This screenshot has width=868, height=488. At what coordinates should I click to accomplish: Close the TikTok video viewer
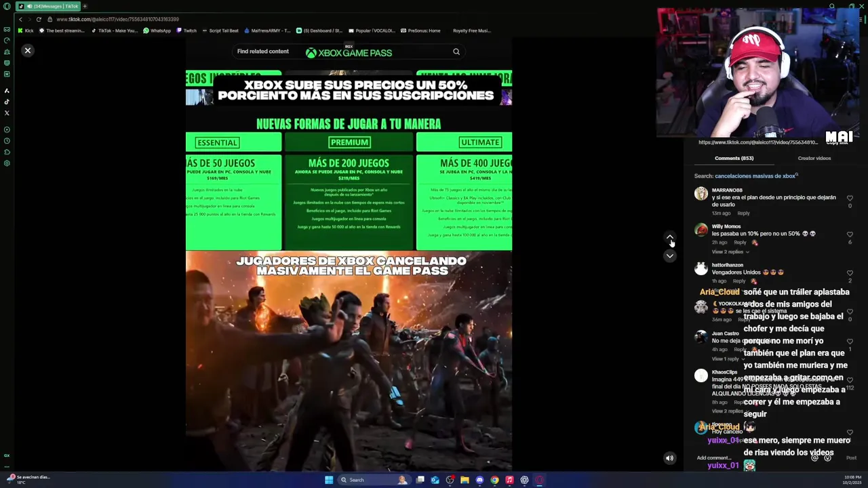point(28,51)
